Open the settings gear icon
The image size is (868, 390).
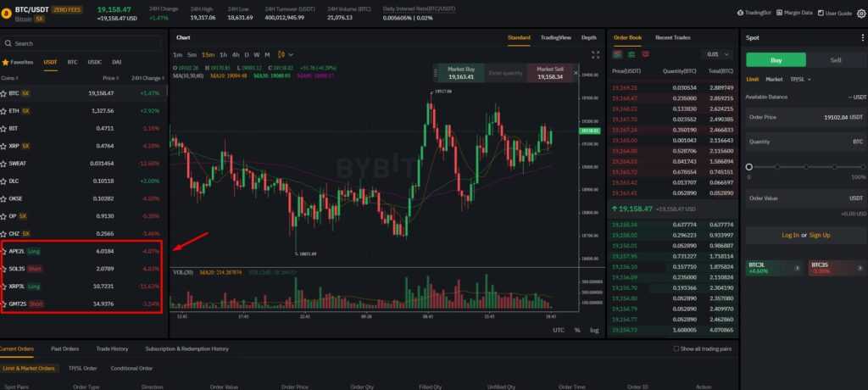(861, 14)
